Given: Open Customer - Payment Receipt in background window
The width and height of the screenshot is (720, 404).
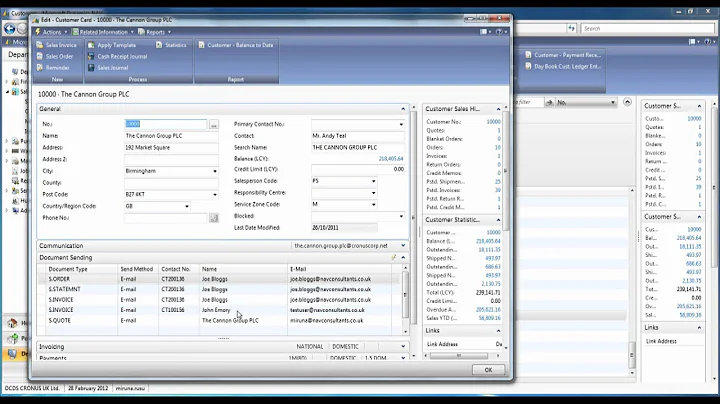Looking at the screenshot, I should click(563, 55).
